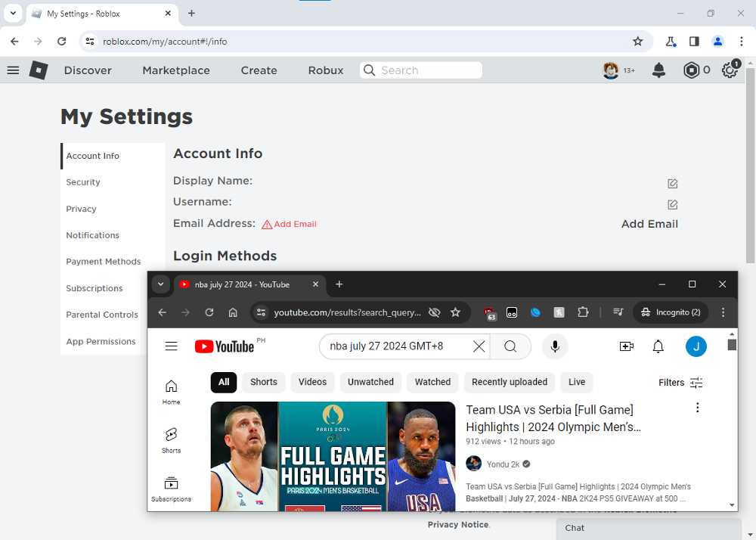Select the Unwatched filter chip
Screen dimensions: 756x540
tap(370, 382)
